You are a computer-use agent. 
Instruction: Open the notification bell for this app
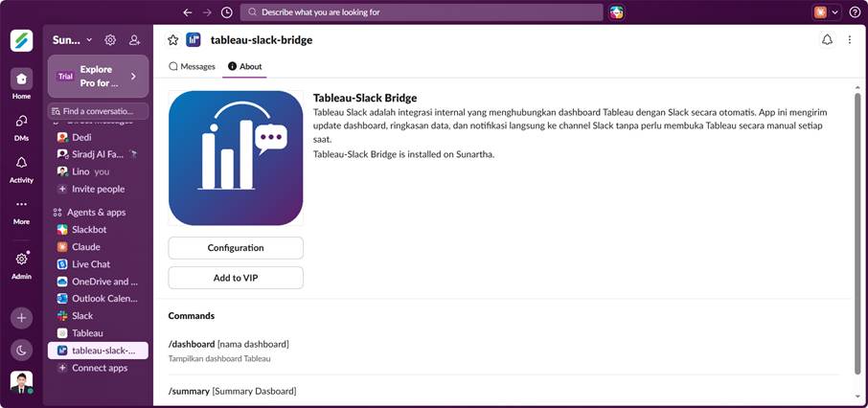[827, 40]
